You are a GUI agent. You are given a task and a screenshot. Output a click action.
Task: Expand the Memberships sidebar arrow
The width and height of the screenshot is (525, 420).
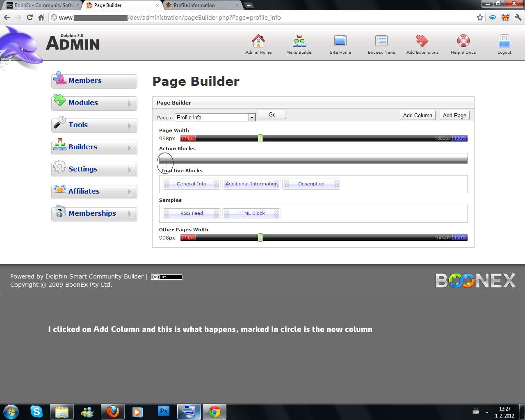coord(130,214)
